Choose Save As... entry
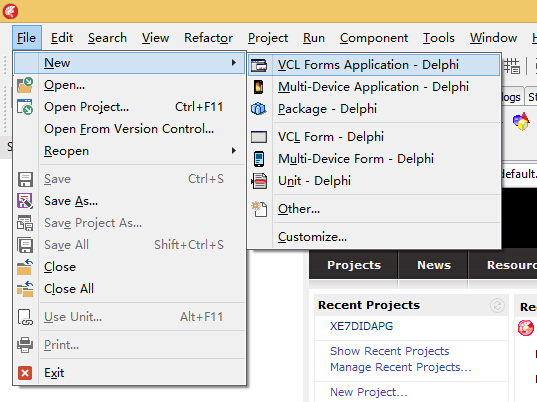Viewport: 537px width, 402px height. pos(130,201)
